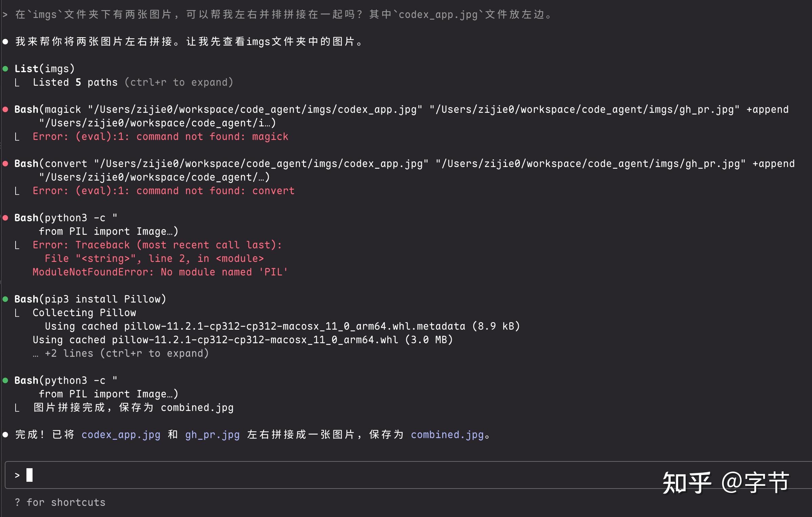The image size is (812, 517).
Task: Click white bullet beside '完成！已将' message
Action: [5, 435]
